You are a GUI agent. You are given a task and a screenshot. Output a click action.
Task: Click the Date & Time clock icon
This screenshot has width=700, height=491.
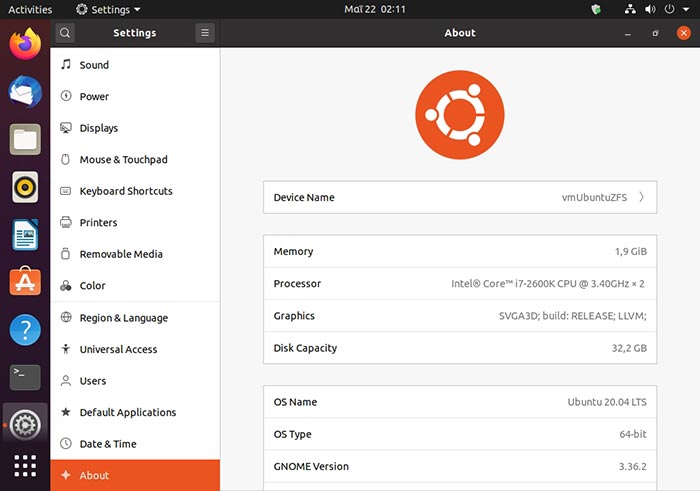click(x=66, y=443)
